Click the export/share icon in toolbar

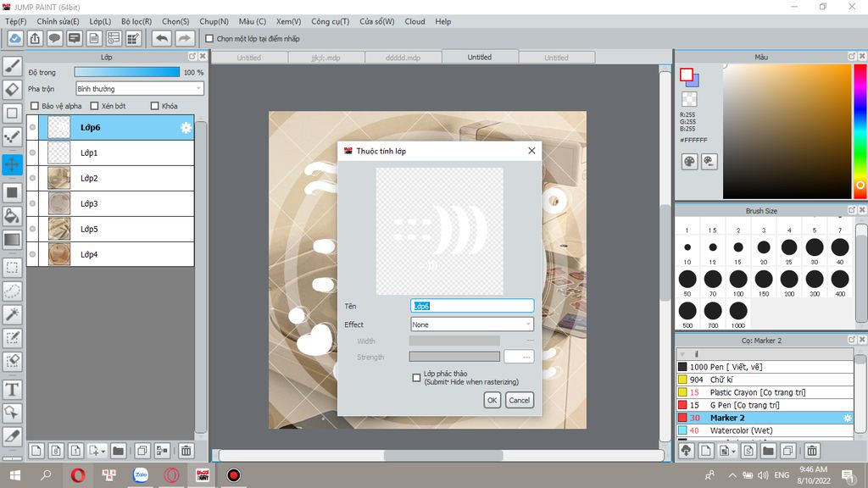click(x=35, y=38)
